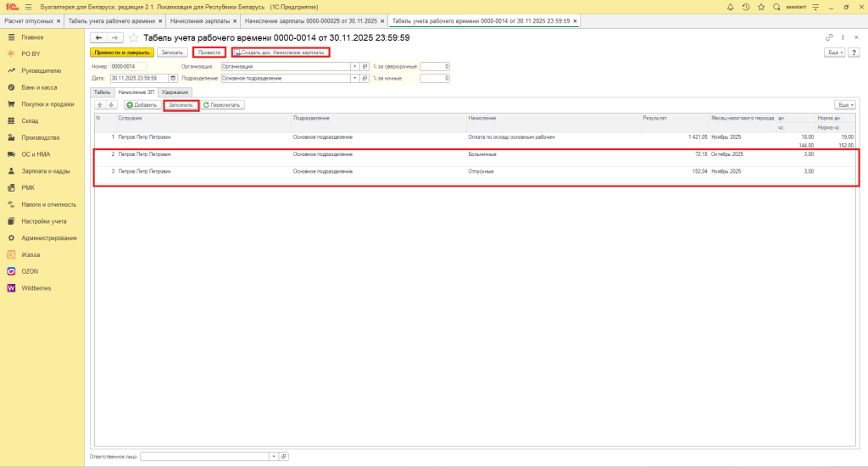Image resolution: width=868 pixels, height=467 pixels.
Task: Open the date calendar picker icon
Action: coord(173,78)
